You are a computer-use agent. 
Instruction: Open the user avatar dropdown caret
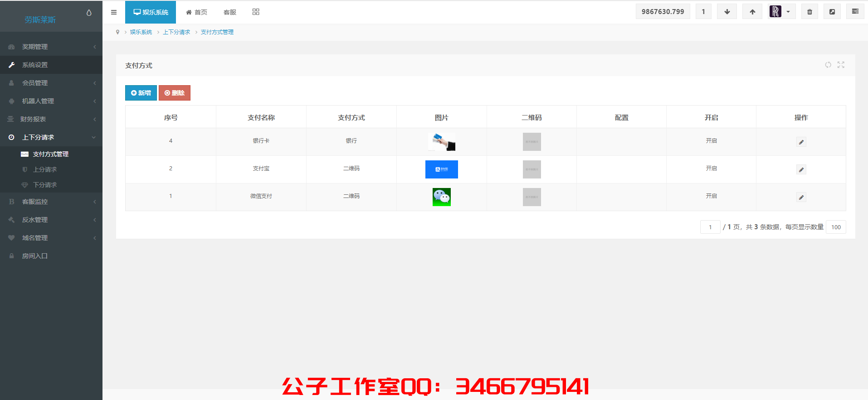[x=788, y=12]
